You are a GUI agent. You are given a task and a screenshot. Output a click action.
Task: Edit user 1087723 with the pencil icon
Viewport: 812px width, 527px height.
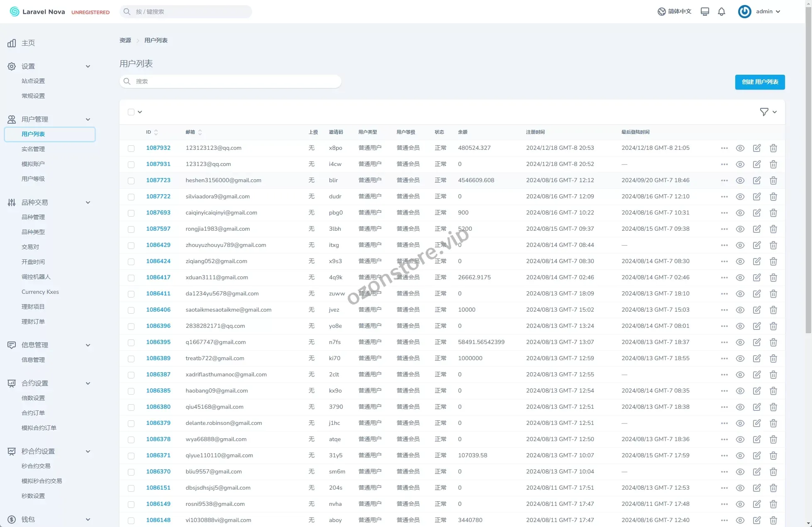[x=756, y=181]
